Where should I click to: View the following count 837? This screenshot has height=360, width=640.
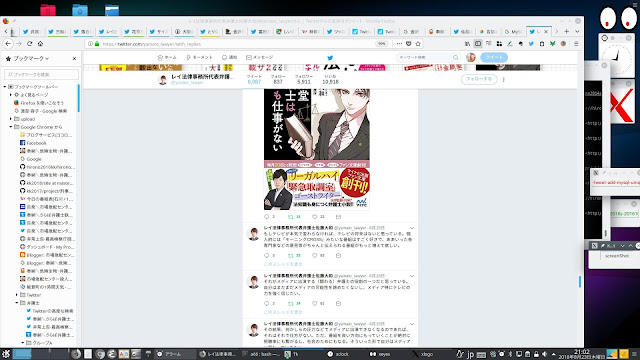tap(278, 80)
